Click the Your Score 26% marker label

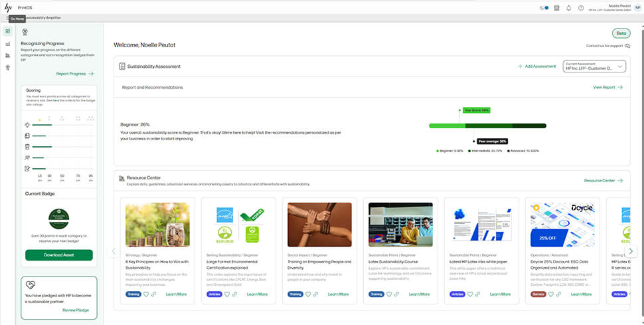tap(477, 110)
